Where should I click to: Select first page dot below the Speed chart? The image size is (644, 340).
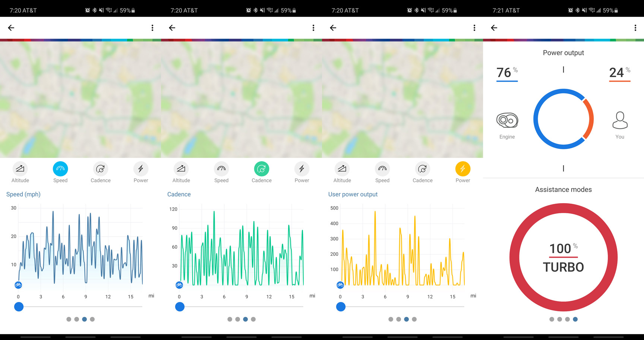pos(69,319)
